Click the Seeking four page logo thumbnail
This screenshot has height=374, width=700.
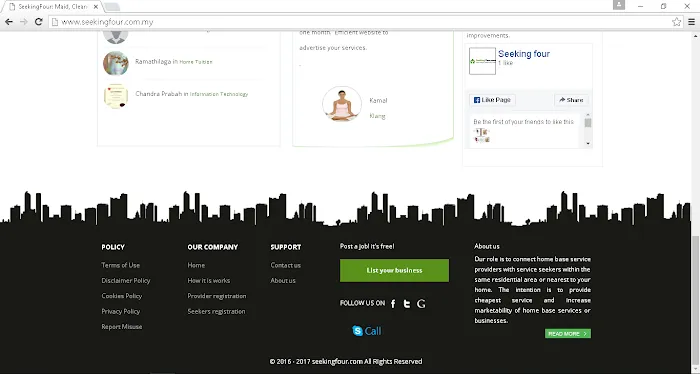coord(482,61)
